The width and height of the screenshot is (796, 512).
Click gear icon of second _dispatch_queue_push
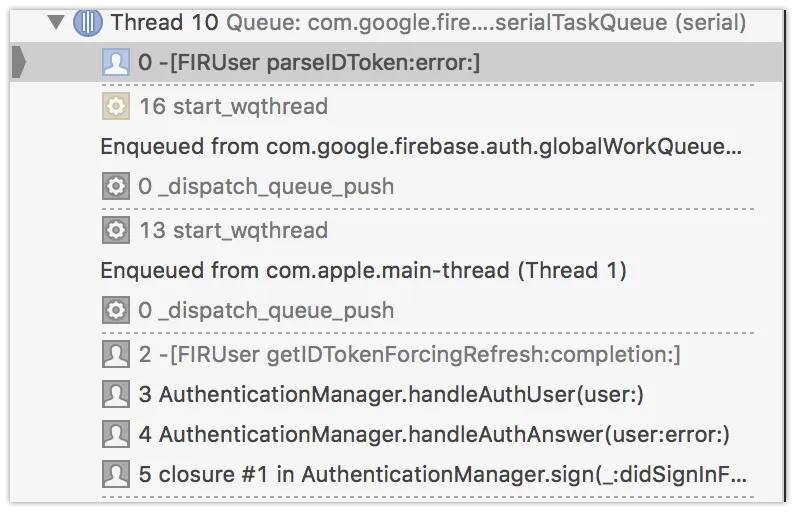click(116, 310)
